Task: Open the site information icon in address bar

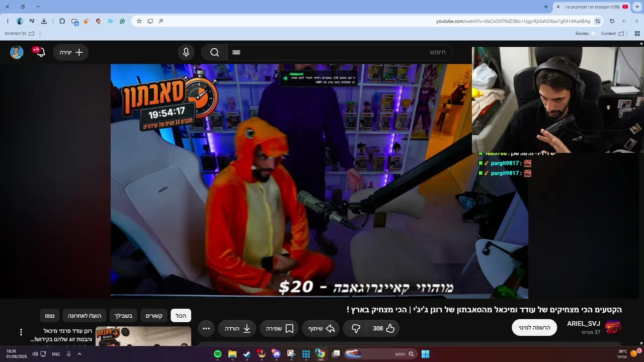Action: click(x=598, y=21)
